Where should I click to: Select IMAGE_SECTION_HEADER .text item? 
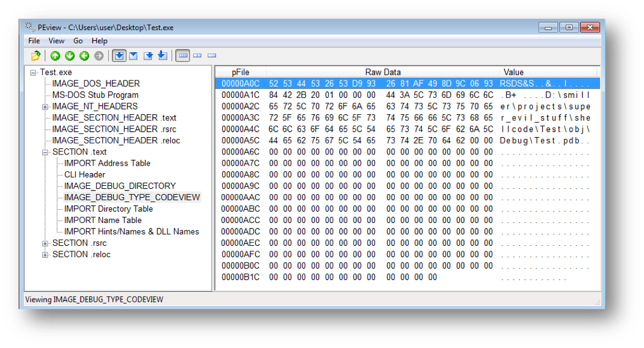click(x=114, y=118)
